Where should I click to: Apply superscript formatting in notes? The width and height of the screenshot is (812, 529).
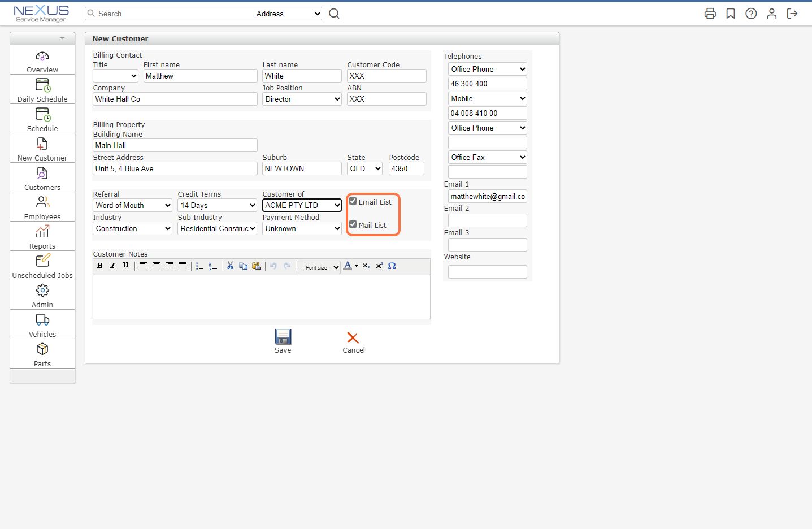coord(380,266)
